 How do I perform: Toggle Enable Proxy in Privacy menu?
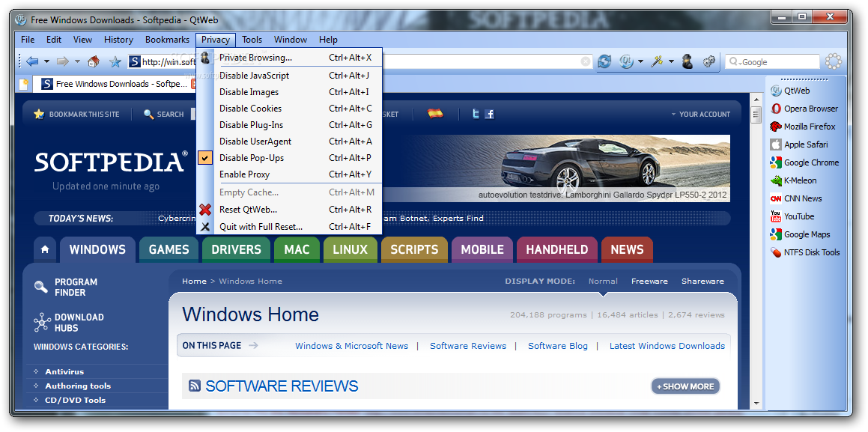290,174
